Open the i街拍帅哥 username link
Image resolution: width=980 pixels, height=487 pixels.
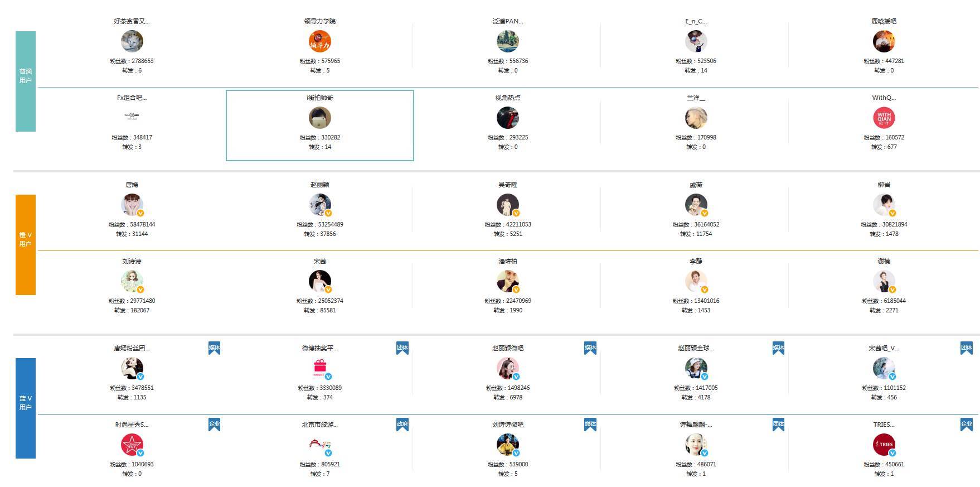pos(319,98)
